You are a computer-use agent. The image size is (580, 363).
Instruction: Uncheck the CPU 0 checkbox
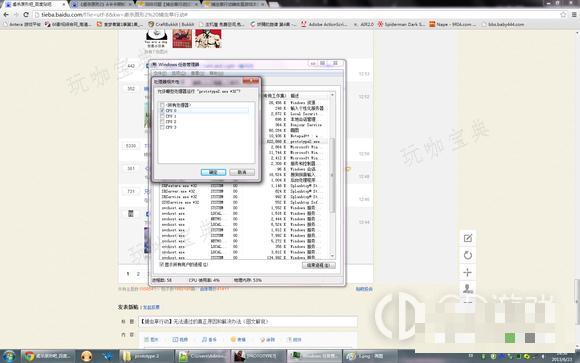click(162, 111)
